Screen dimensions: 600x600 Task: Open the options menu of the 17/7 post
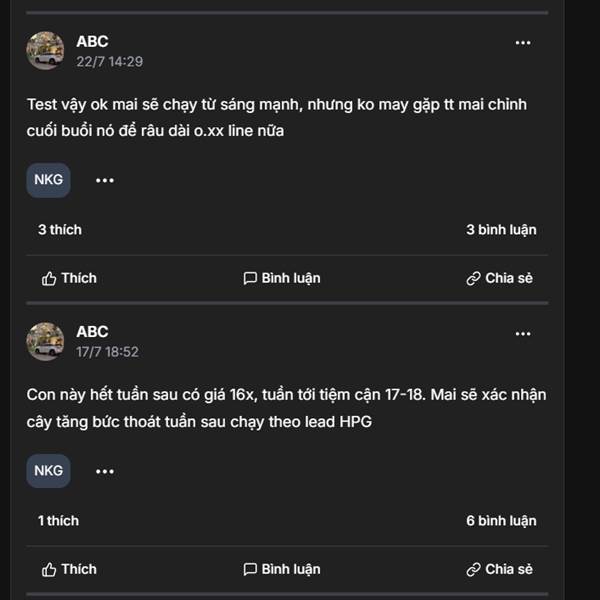523,333
